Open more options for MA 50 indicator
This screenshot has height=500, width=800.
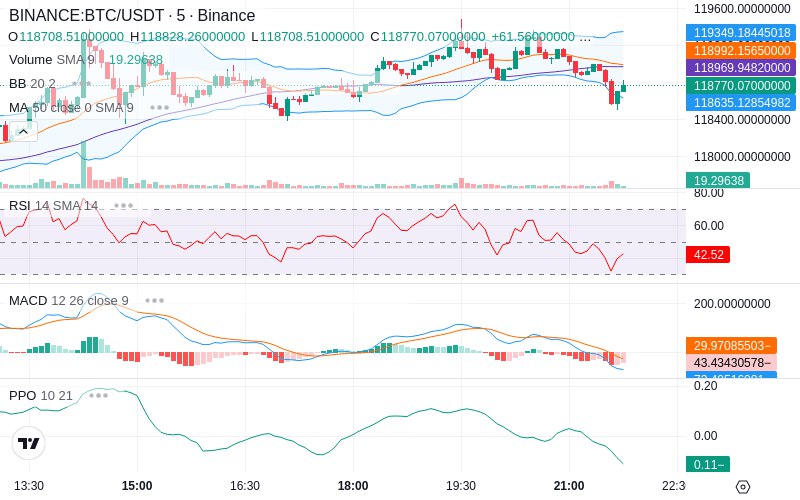[160, 108]
